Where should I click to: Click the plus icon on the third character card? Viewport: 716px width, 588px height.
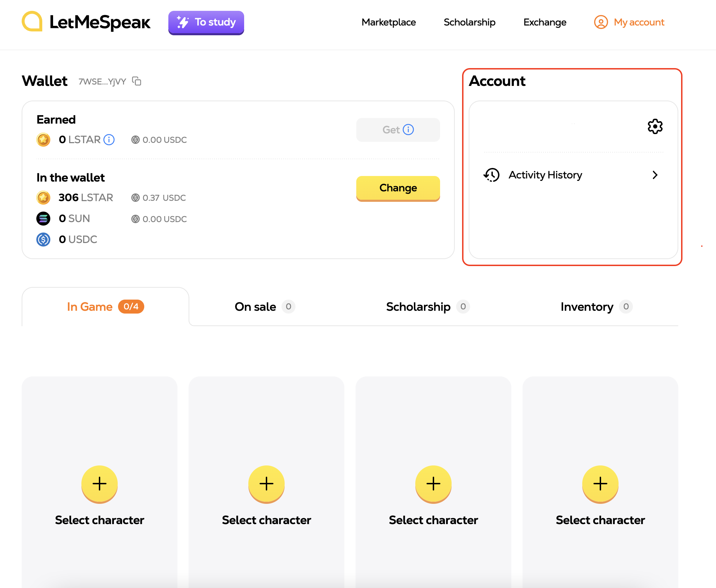tap(433, 484)
